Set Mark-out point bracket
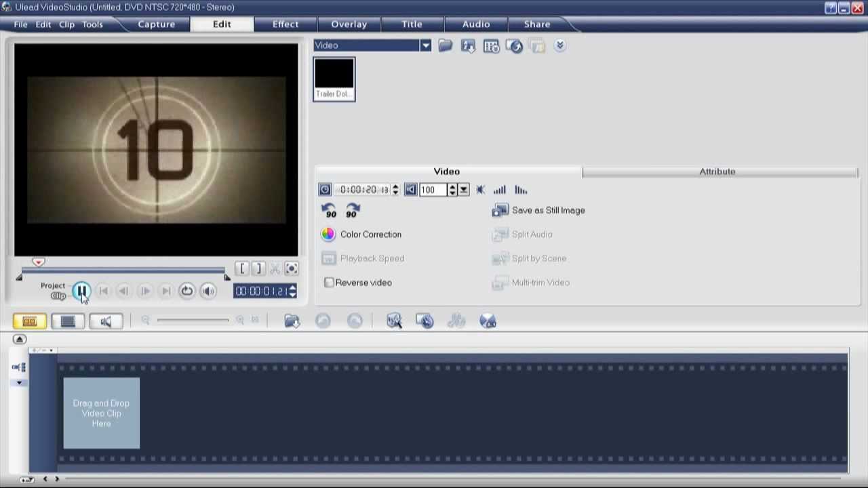868x488 pixels. (258, 269)
